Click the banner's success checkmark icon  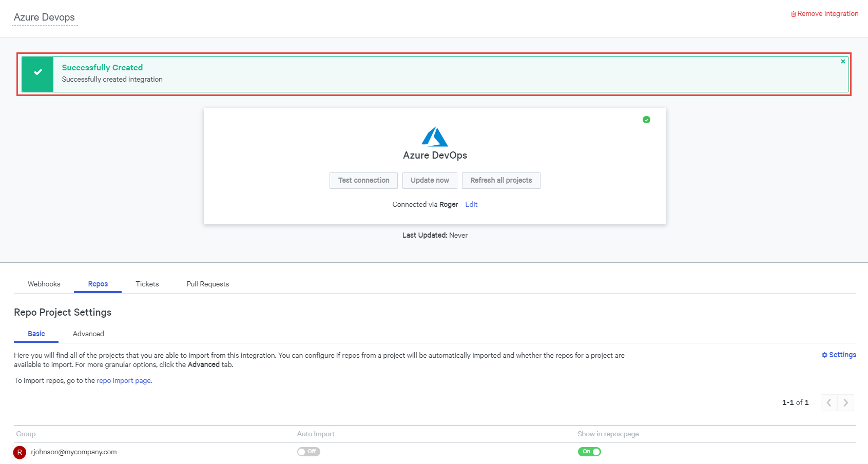[37, 72]
